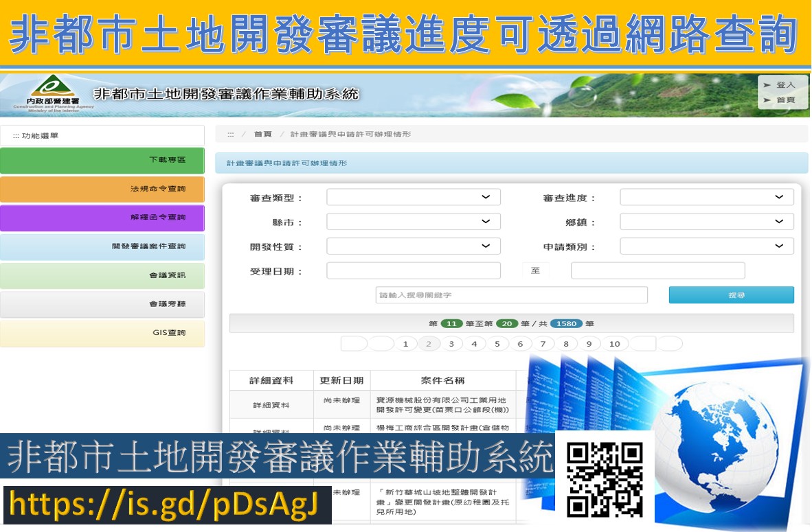
Task: Click the 登入 login link
Action: point(785,85)
